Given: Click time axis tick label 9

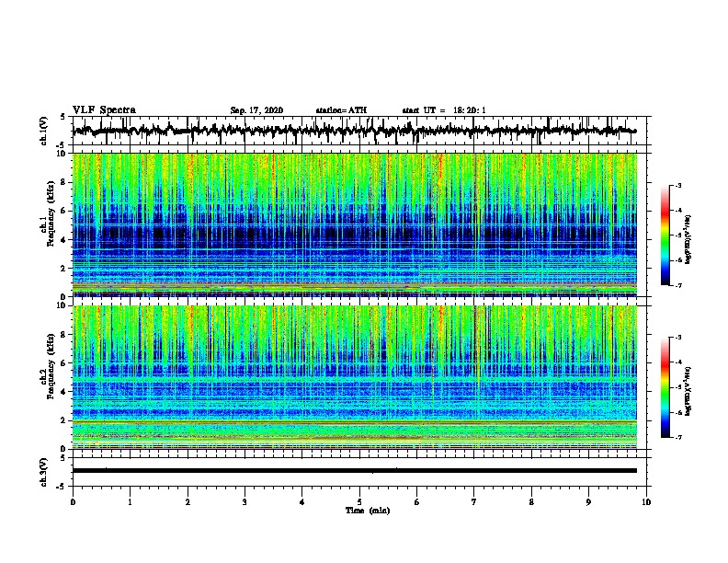Looking at the screenshot, I should click(x=588, y=502).
